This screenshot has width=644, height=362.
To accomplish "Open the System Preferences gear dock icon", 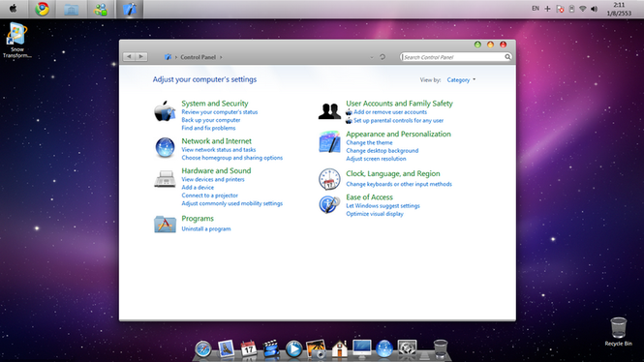I will [407, 348].
